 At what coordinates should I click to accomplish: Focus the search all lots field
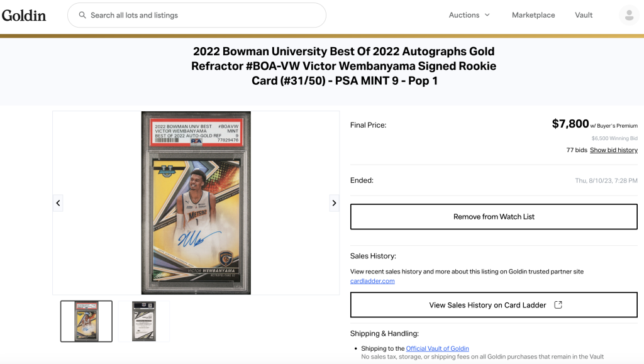point(197,15)
